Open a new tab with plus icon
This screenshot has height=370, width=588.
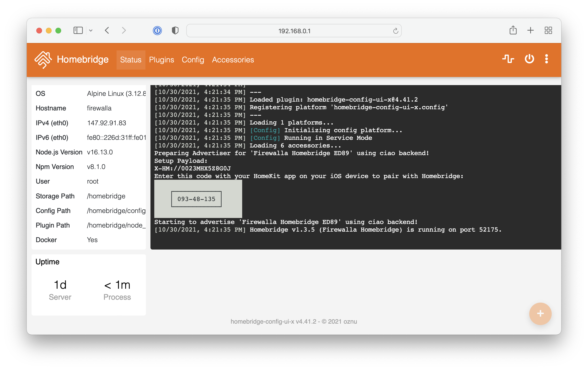point(530,31)
